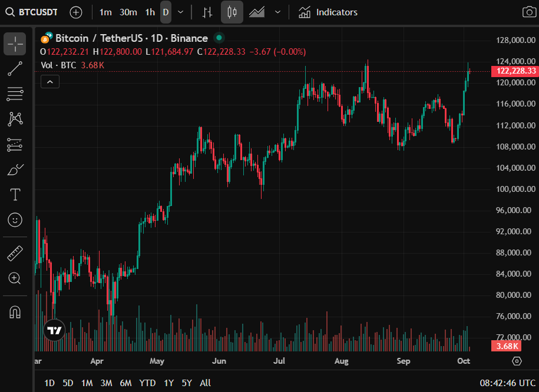Toggle magnet mode for drawings

[x=15, y=312]
